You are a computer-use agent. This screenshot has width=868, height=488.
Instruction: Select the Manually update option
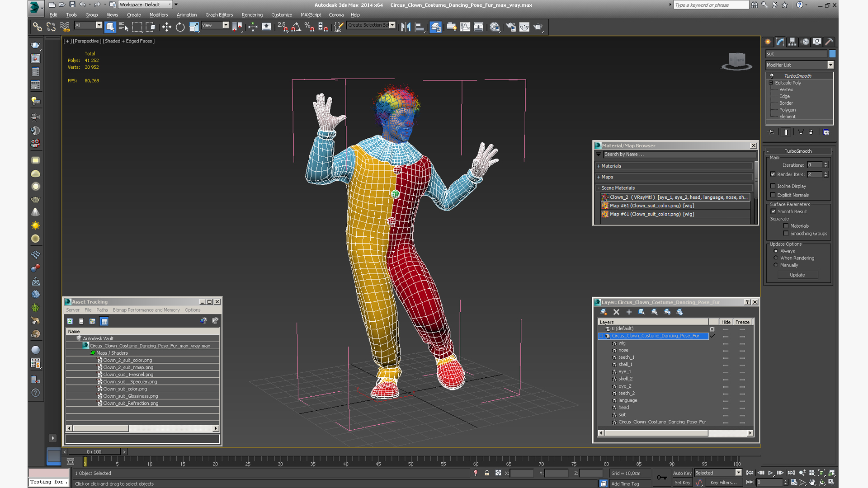point(776,265)
